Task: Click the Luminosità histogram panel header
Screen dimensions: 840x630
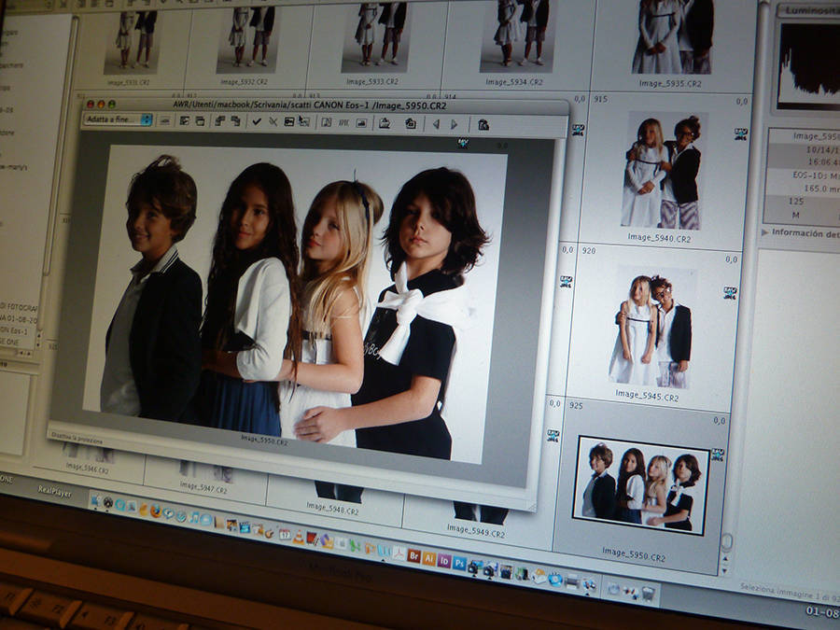Action: [808, 11]
